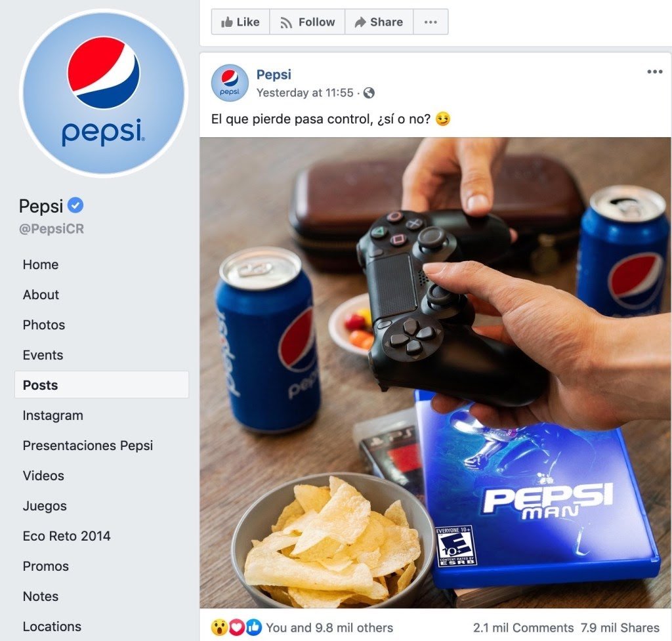Click the thumbs-up Like button
This screenshot has height=641, width=672.
point(240,22)
